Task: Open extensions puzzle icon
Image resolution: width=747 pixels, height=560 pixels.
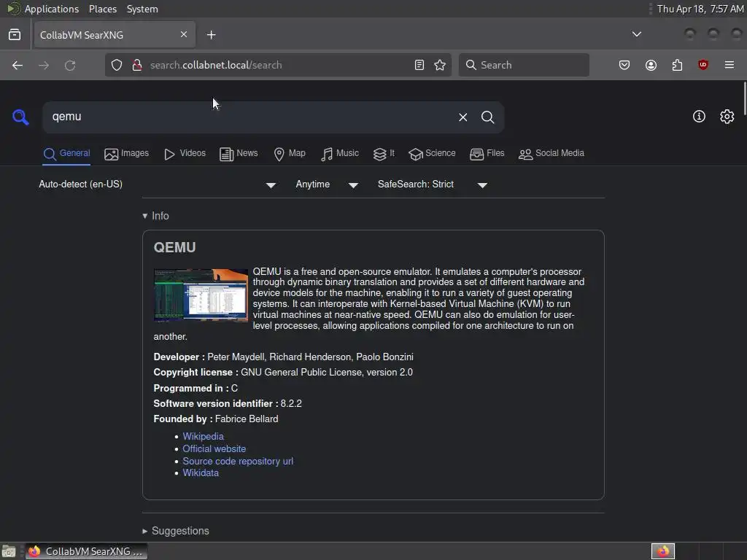Action: coord(677,65)
